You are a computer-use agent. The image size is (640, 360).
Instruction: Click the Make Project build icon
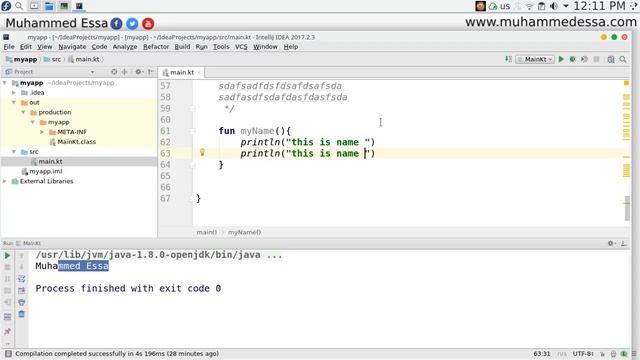(x=508, y=59)
